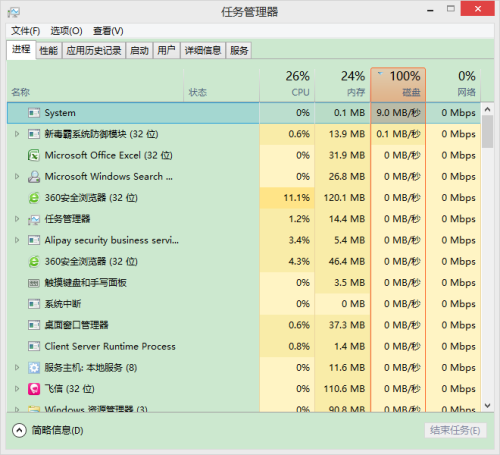Click the 新毒霸系统防御模块 process icon
The image size is (500, 455).
tap(34, 134)
